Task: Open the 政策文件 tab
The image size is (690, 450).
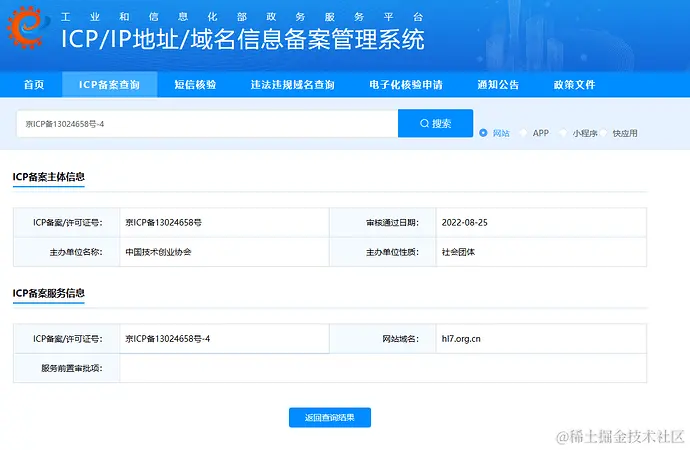Action: tap(574, 84)
